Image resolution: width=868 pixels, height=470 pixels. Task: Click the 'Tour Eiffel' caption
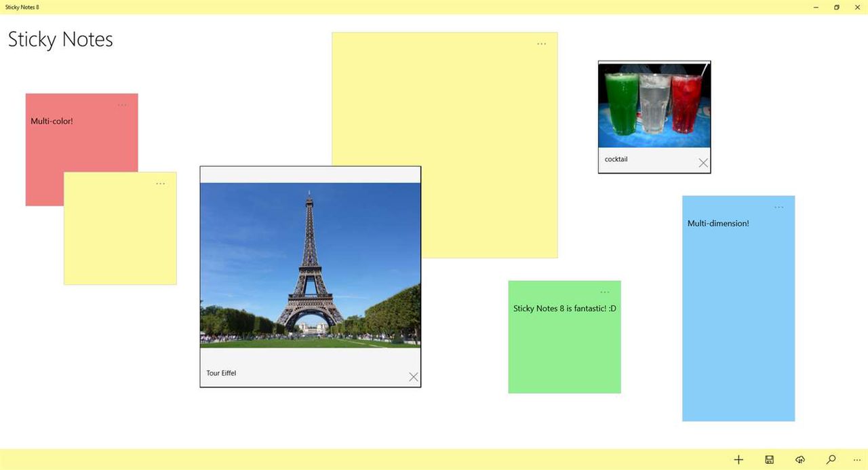(x=221, y=373)
